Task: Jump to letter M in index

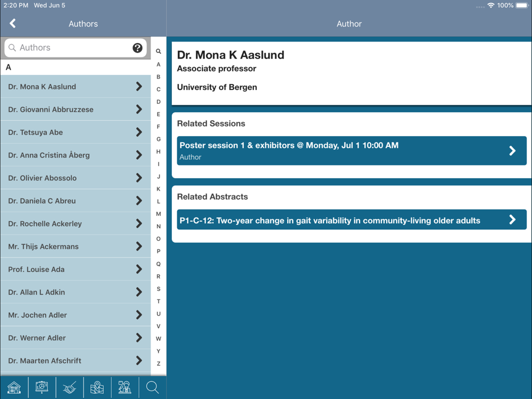Action: coord(159,214)
